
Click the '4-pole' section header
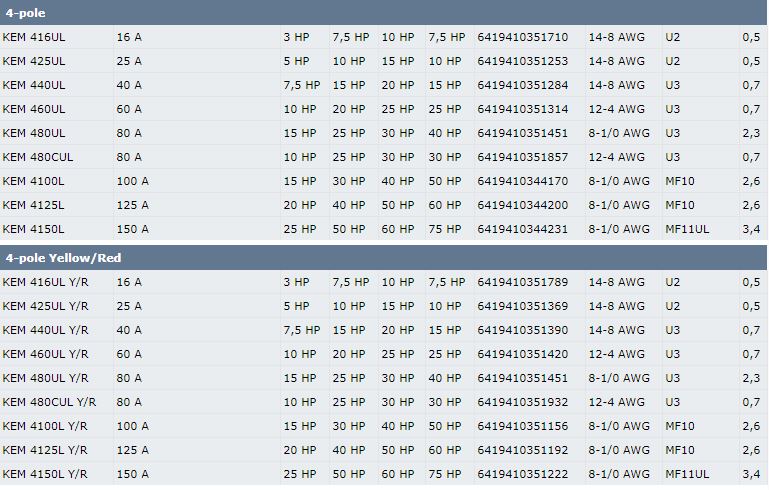point(384,13)
